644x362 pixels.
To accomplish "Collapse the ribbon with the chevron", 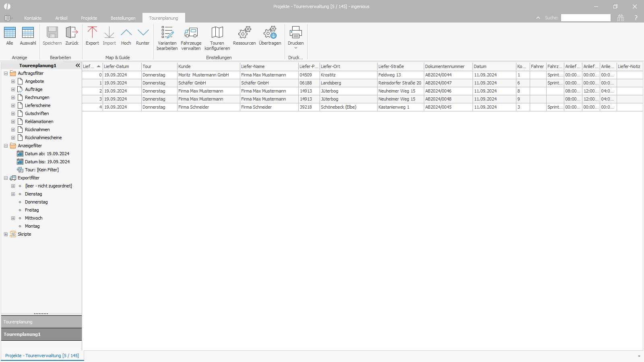I will point(538,18).
